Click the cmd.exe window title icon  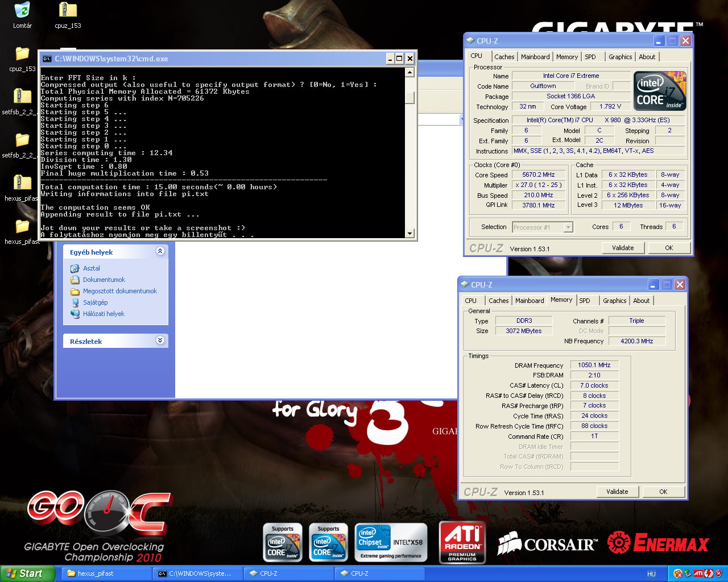coord(47,59)
